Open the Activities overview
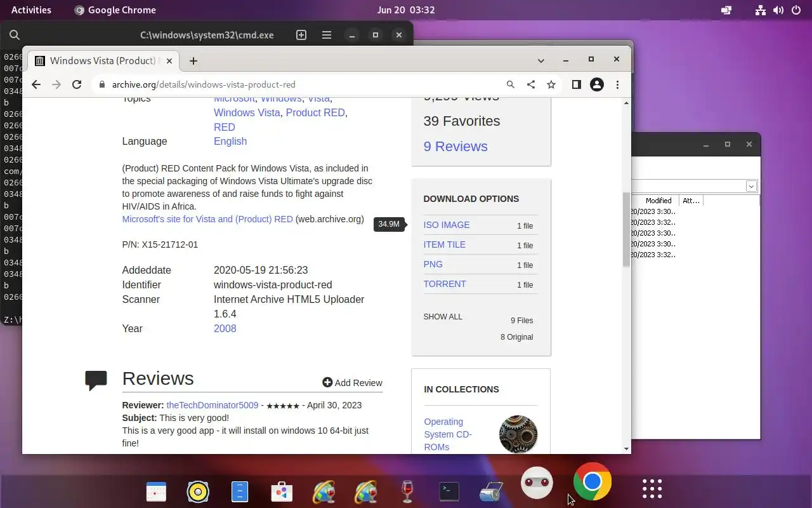Screen dimensions: 812x508 click(x=31, y=10)
